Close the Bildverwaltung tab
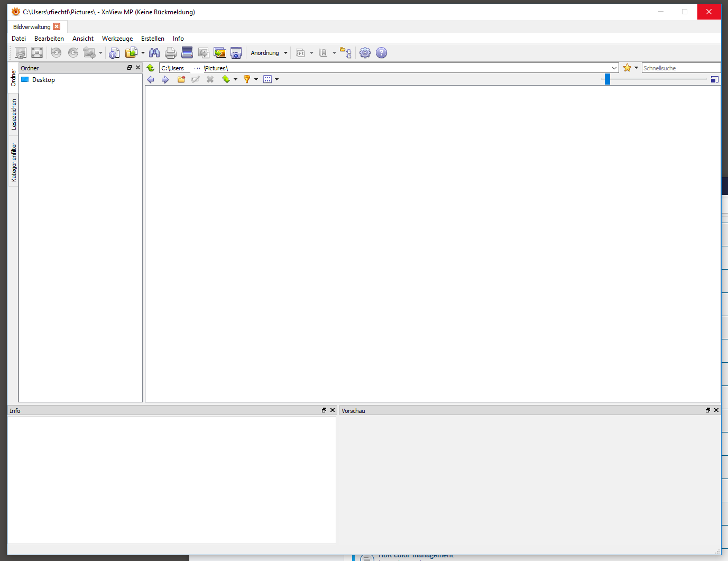The width and height of the screenshot is (728, 561). pos(57,26)
